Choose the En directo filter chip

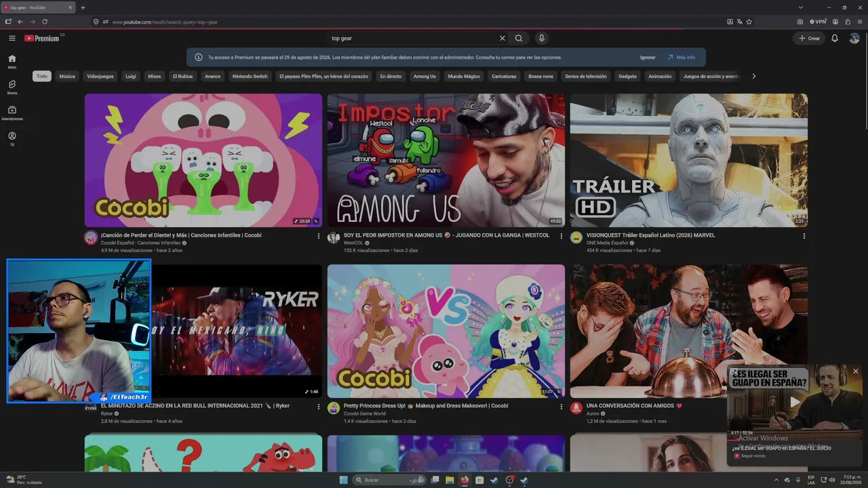point(391,77)
